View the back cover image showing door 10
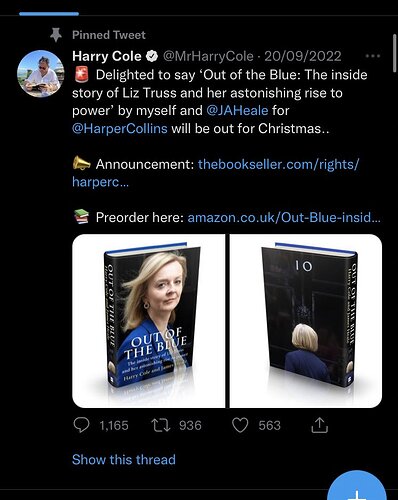The image size is (398, 500). coord(306,321)
